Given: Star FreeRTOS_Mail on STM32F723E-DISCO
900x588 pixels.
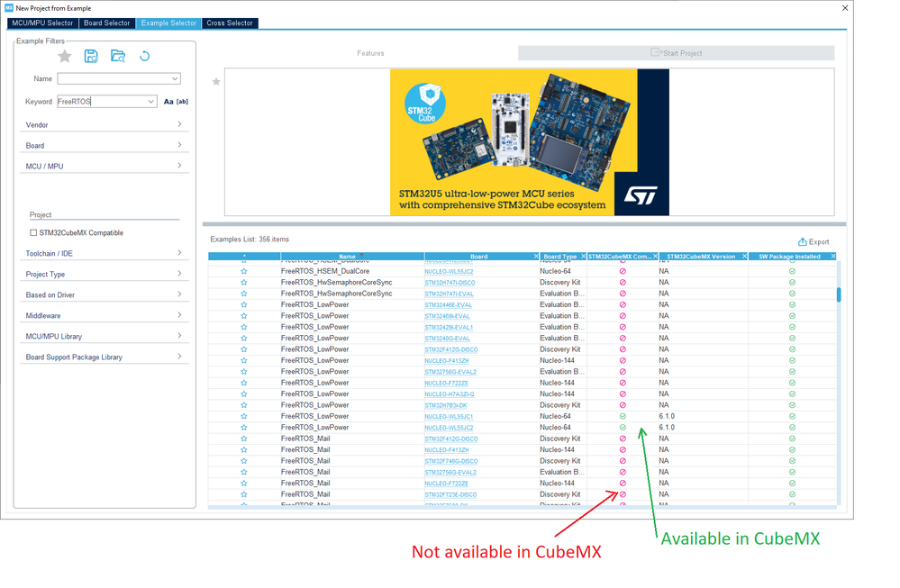Looking at the screenshot, I should (244, 494).
